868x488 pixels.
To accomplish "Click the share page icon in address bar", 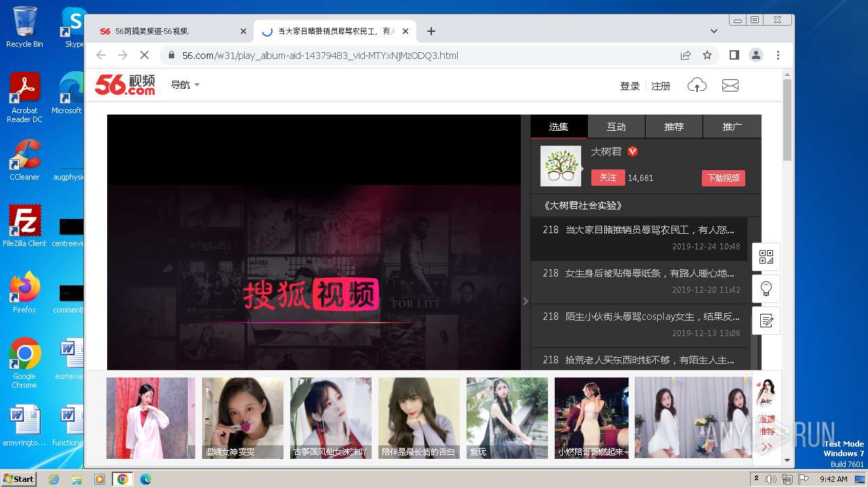I will [686, 56].
